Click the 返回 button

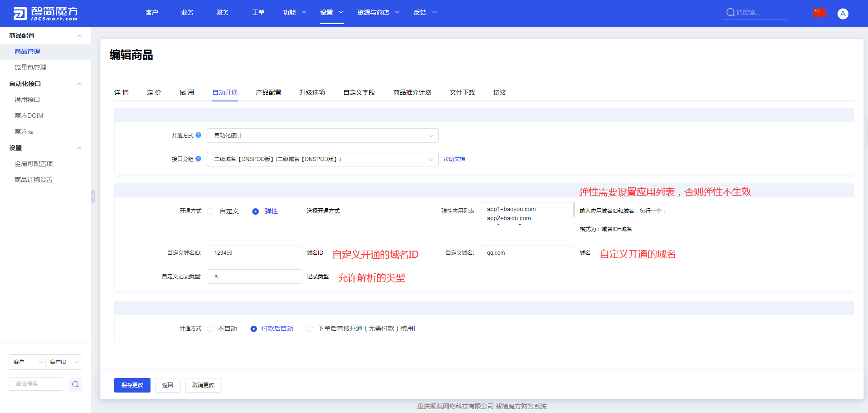click(168, 385)
